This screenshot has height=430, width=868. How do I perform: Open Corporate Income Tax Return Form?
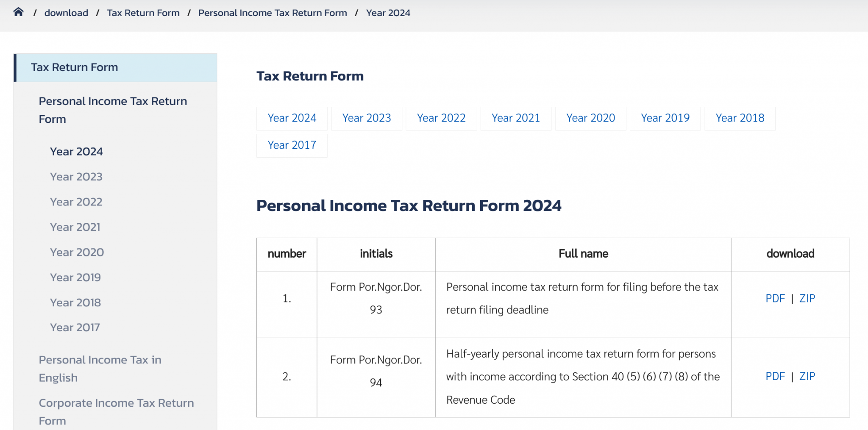tap(116, 412)
